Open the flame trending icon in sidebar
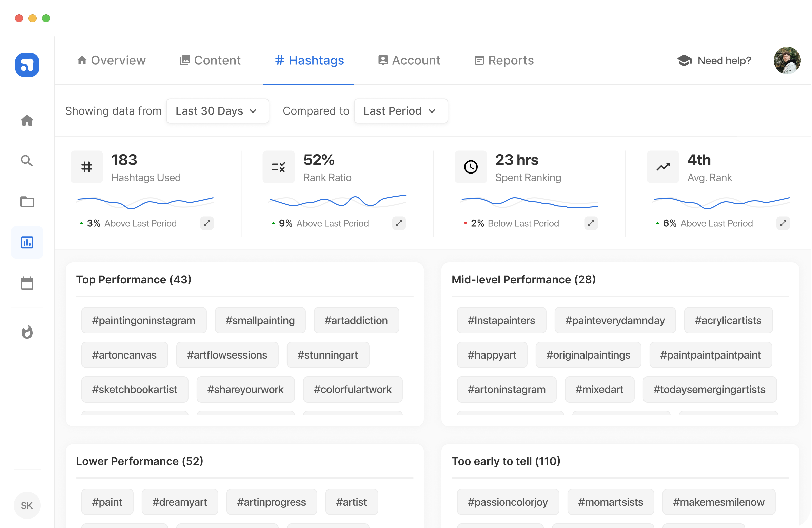 point(27,331)
